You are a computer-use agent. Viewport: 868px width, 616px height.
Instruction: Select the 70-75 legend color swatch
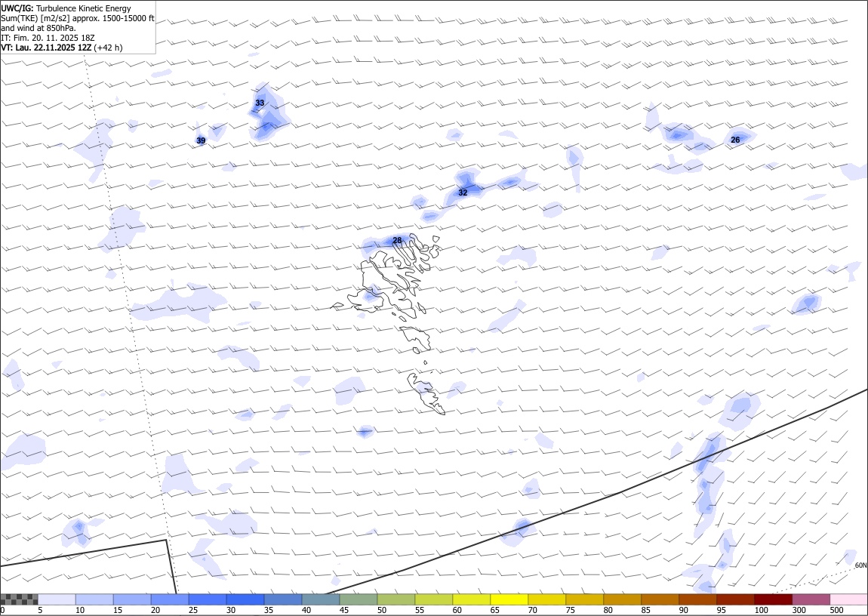coord(547,599)
